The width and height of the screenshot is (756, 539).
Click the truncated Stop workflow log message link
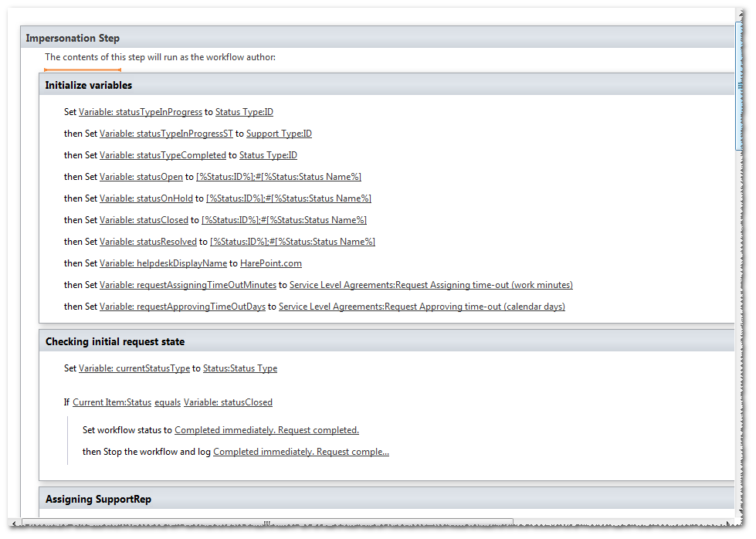(x=300, y=452)
